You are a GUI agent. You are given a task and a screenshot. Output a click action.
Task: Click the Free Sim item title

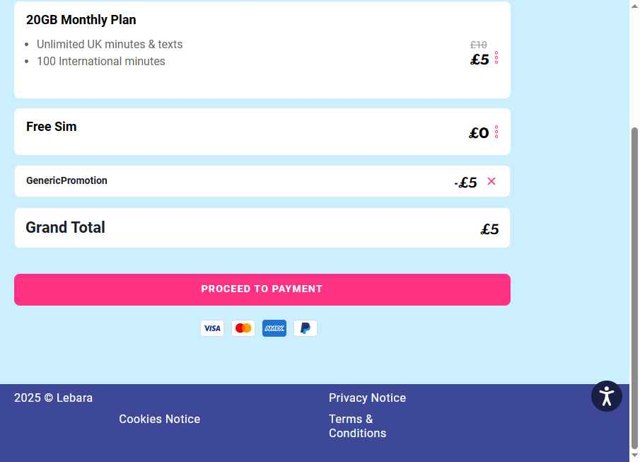click(51, 127)
